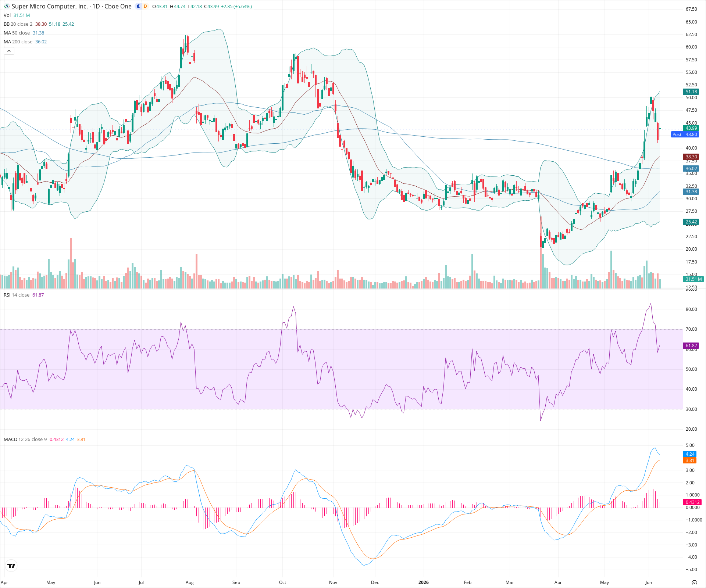The height and width of the screenshot is (588, 706).
Task: Click the MACD scale value −5.00
Action: pyautogui.click(x=691, y=570)
